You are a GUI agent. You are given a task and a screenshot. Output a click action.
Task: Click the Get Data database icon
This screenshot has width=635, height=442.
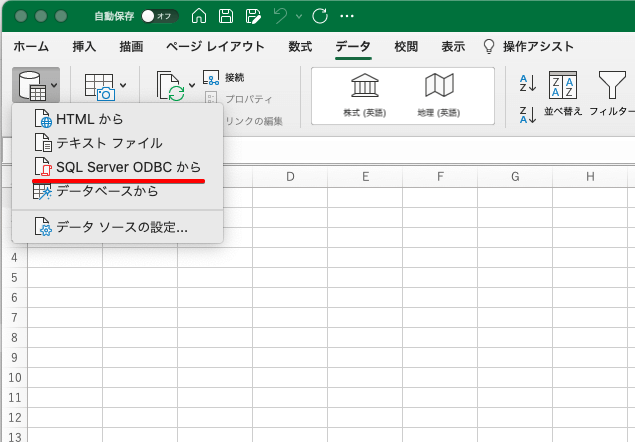32,85
